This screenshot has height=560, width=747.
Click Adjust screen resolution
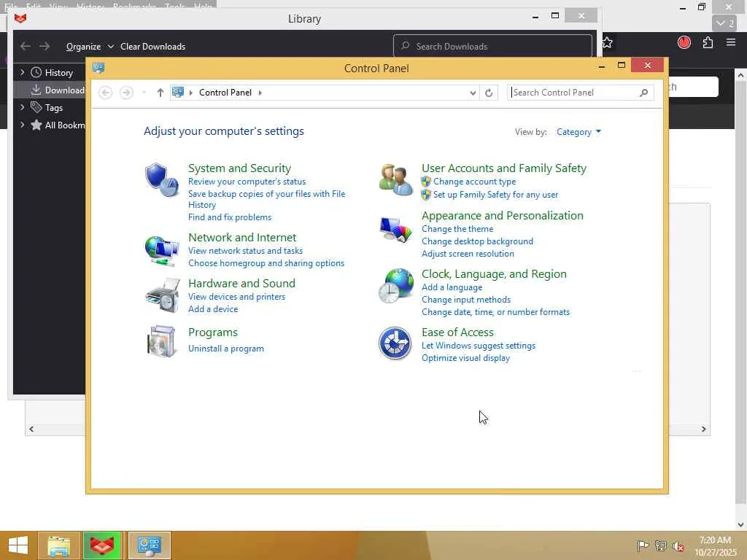(x=468, y=254)
